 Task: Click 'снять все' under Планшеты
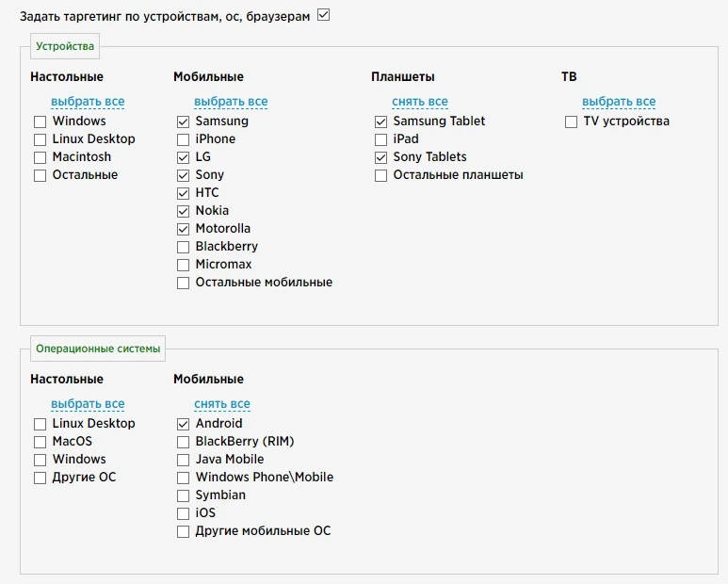420,101
